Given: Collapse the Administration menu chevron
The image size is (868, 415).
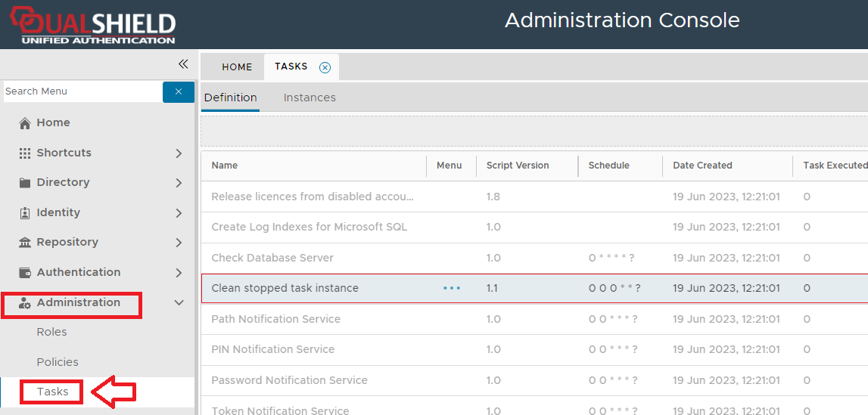Looking at the screenshot, I should [x=179, y=302].
